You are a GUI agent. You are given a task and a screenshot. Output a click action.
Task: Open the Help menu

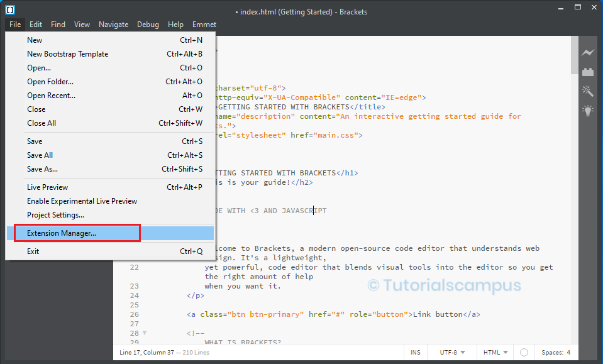(x=175, y=25)
